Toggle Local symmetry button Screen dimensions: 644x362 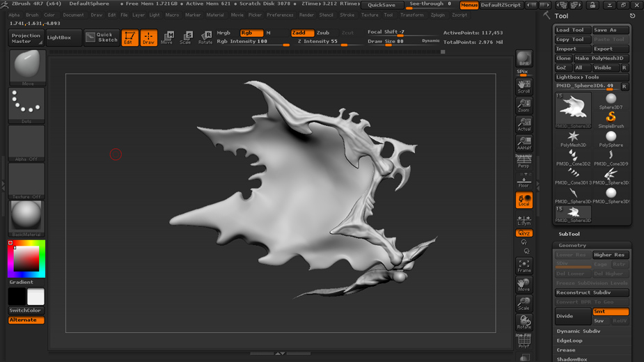[x=524, y=200]
